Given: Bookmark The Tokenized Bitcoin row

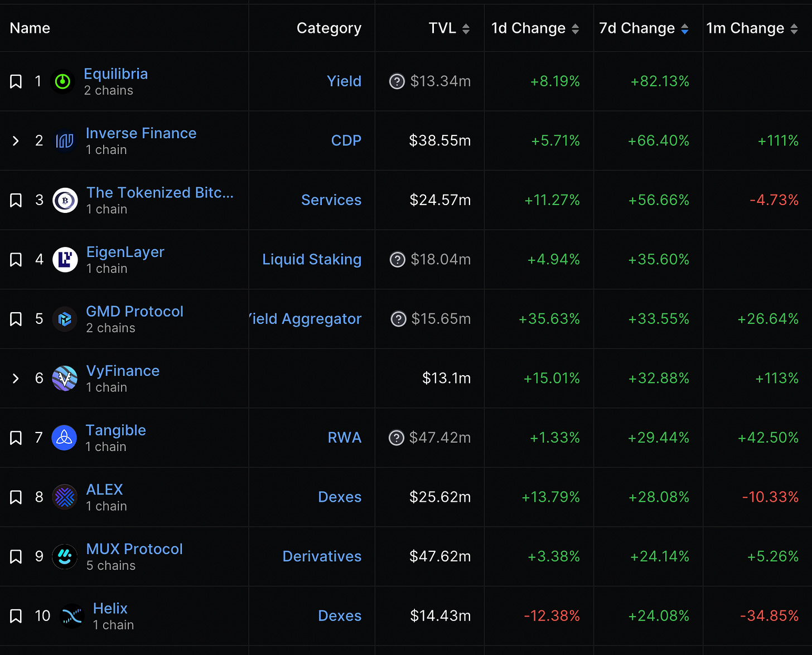Looking at the screenshot, I should tap(16, 200).
